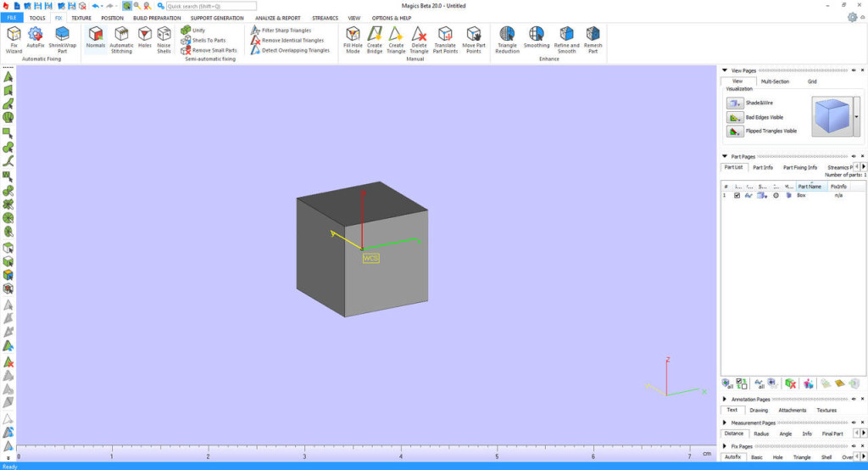This screenshot has height=470, width=868.
Task: Toggle the Box part checkbox in Part List
Action: [737, 195]
